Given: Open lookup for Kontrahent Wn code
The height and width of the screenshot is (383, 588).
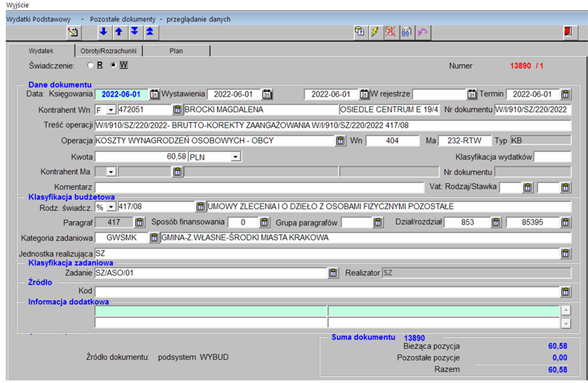Looking at the screenshot, I should [177, 110].
